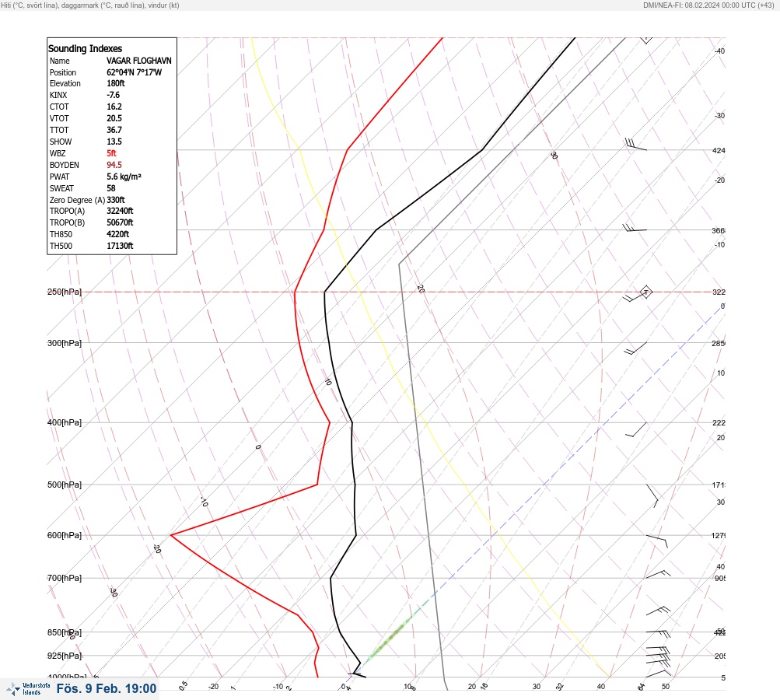Click the header legend 'Hiti (°C, svört lína)...'
Screen dimensions: 780x700
click(x=90, y=5)
